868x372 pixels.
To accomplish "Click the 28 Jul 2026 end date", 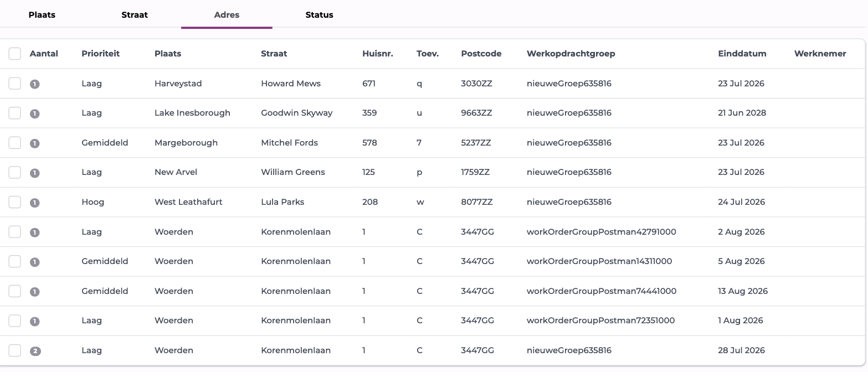I will [742, 350].
